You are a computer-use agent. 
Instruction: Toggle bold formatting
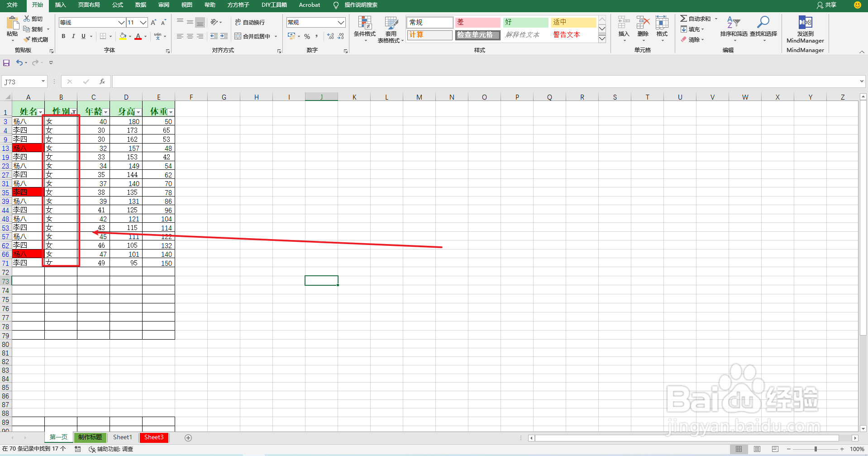(x=63, y=36)
